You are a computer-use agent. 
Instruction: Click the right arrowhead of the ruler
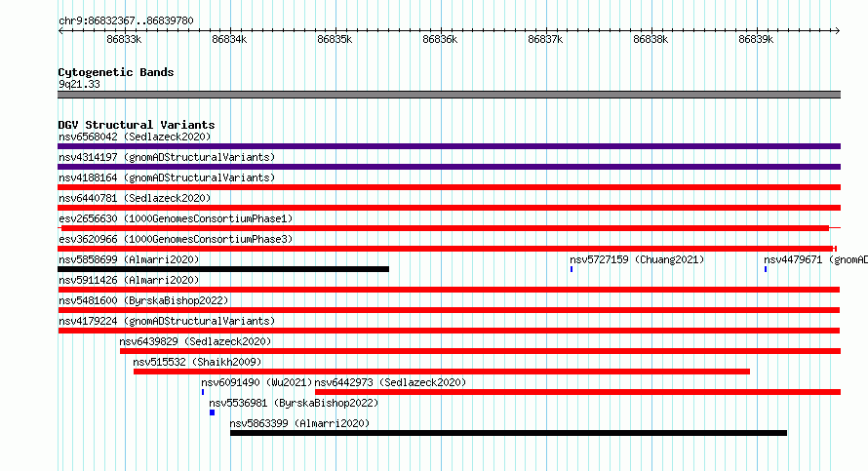click(x=838, y=30)
